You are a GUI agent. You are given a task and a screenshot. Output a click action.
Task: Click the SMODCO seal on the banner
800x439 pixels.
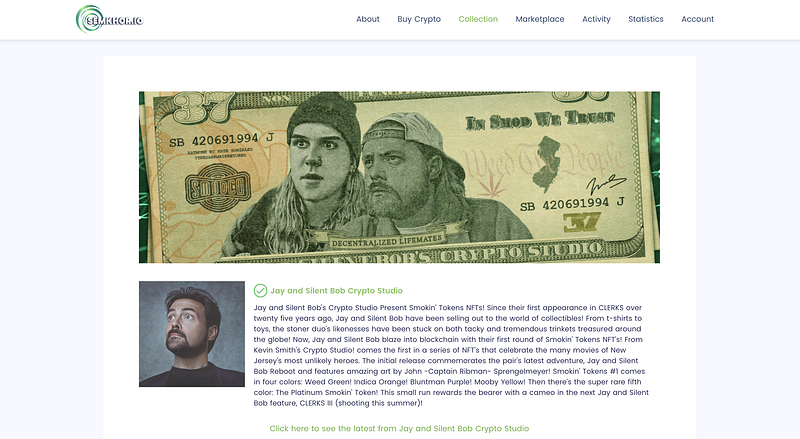point(218,188)
